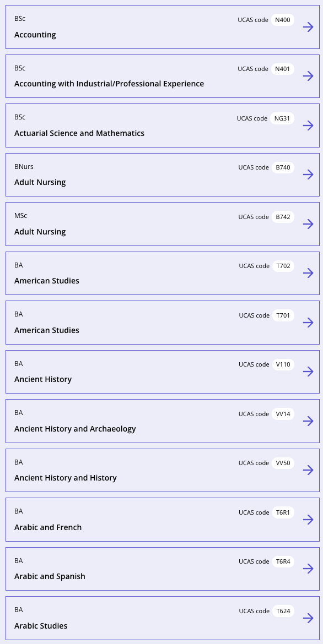
Task: Click the VV50 UCAS code badge
Action: click(283, 463)
